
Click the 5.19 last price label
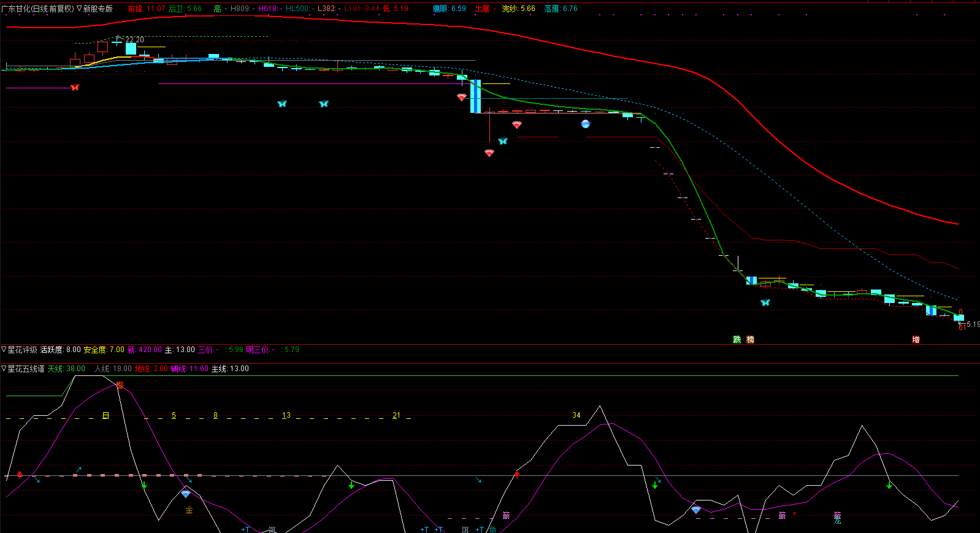pyautogui.click(x=973, y=324)
